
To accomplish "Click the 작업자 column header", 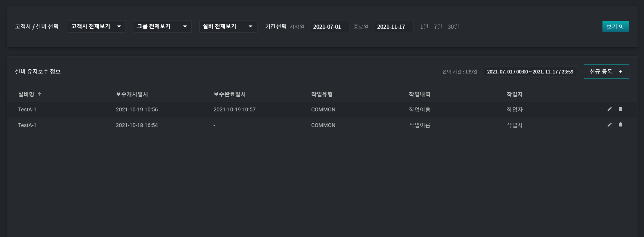I will point(514,94).
